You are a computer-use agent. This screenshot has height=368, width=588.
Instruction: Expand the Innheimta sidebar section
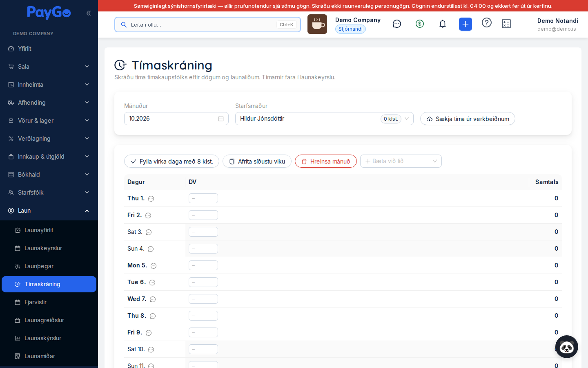click(49, 85)
